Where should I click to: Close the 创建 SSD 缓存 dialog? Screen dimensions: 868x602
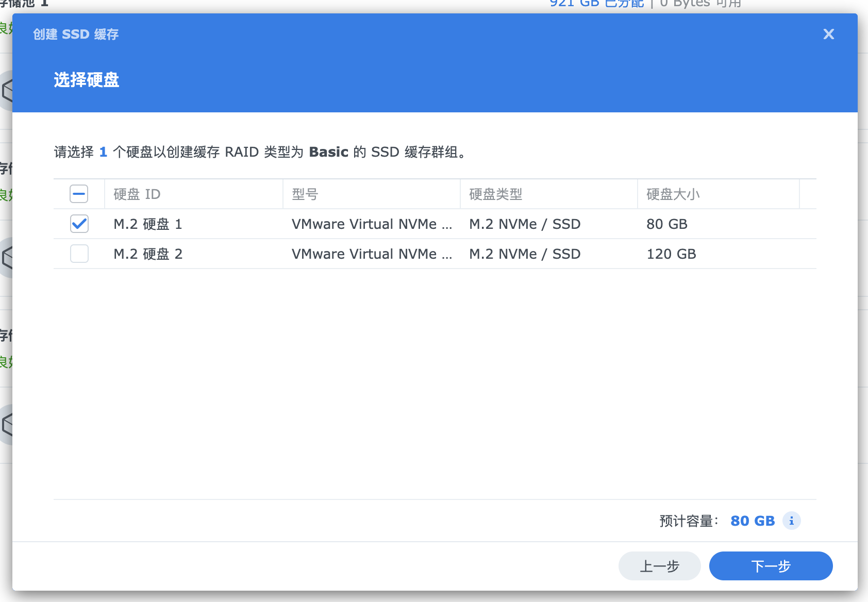click(x=828, y=34)
